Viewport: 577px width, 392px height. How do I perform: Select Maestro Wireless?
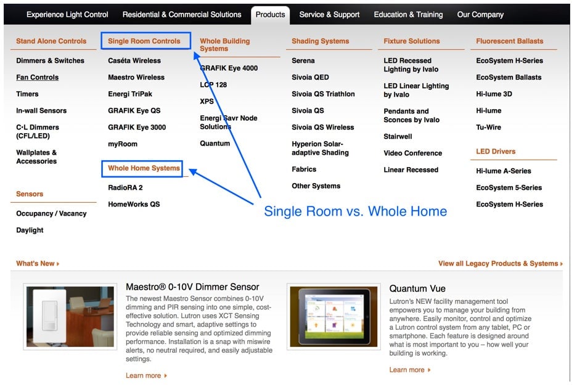click(x=136, y=77)
